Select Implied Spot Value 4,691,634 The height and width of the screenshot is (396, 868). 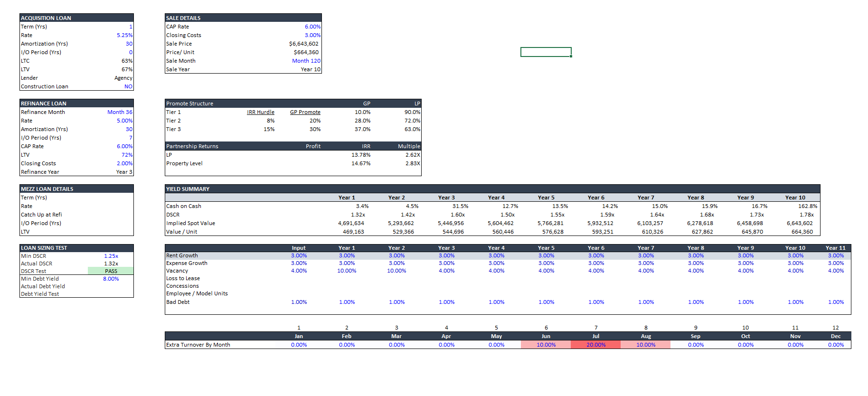coord(351,223)
